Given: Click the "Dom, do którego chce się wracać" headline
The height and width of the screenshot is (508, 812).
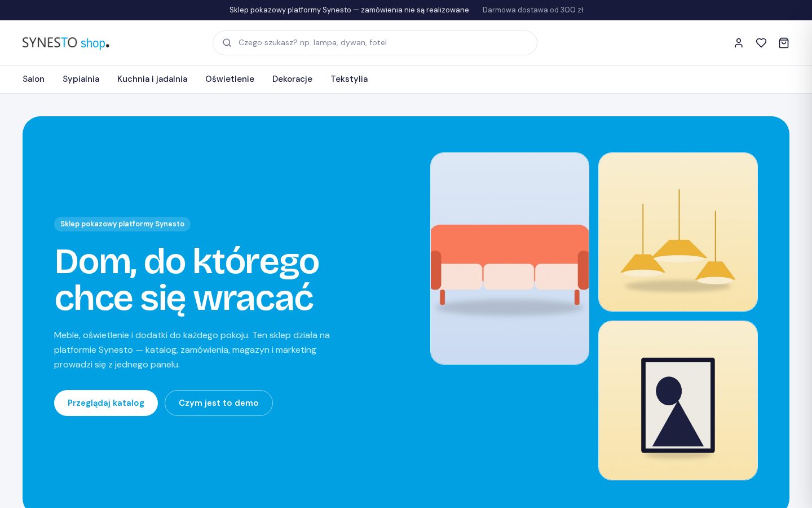Looking at the screenshot, I should tap(187, 279).
